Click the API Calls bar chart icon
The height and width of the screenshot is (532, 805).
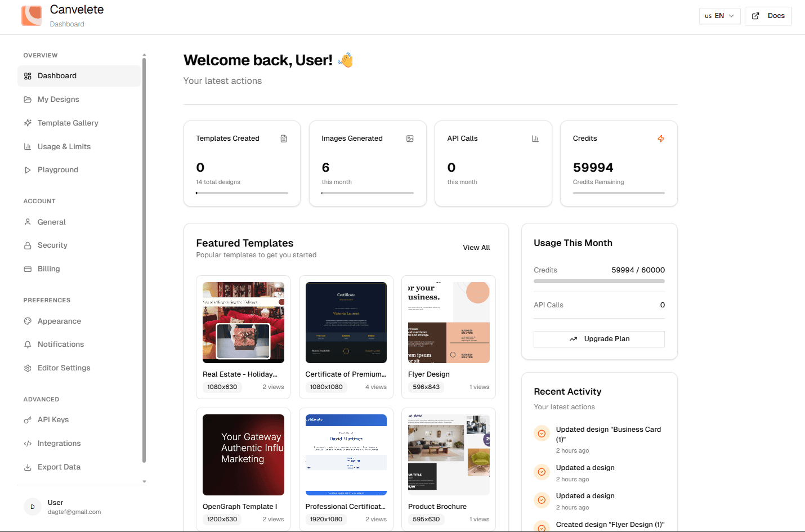pos(535,138)
